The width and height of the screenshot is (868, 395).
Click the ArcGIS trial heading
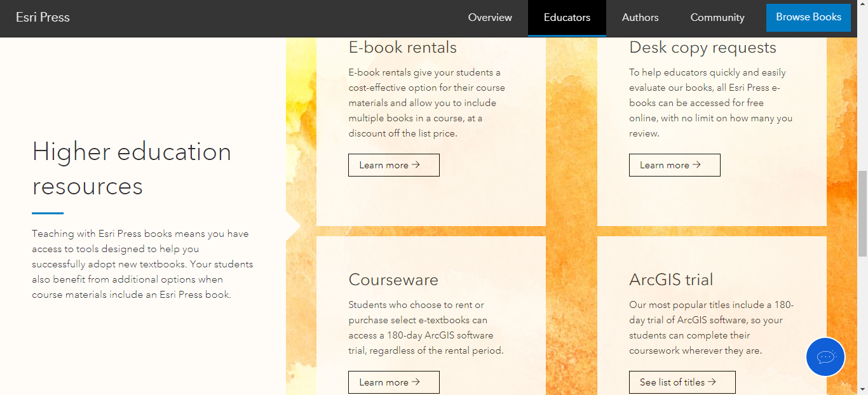(671, 279)
